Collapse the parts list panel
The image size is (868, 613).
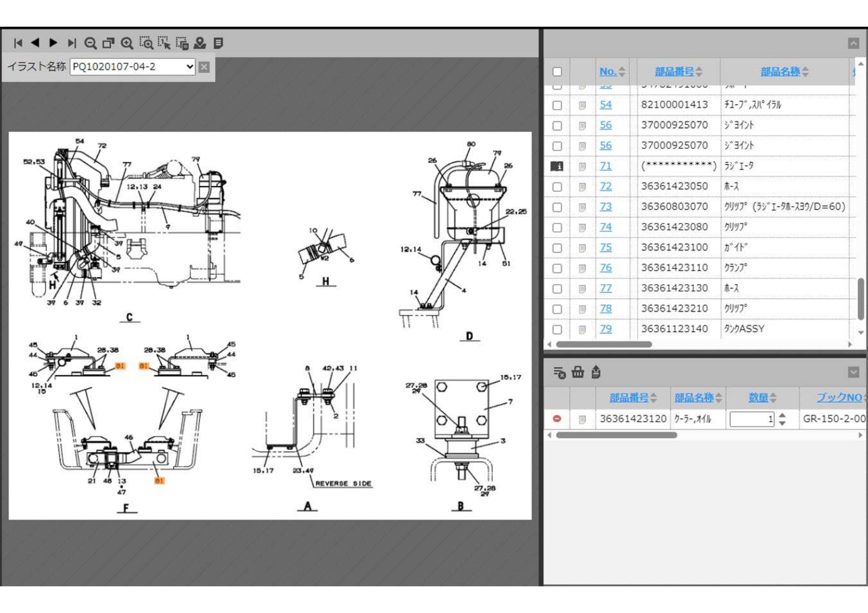click(853, 44)
